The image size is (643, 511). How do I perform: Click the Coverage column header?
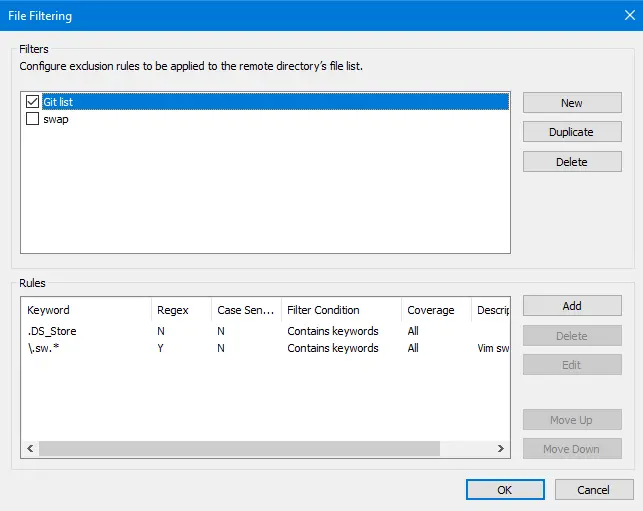pyautogui.click(x=435, y=310)
